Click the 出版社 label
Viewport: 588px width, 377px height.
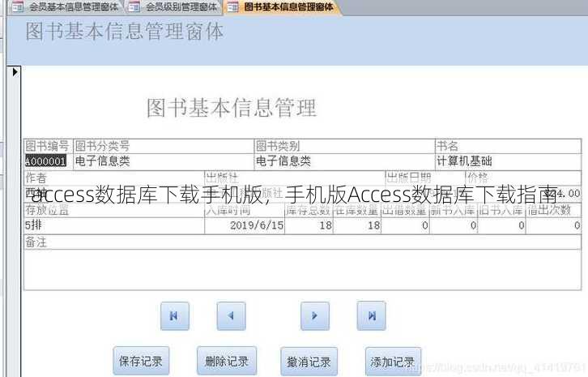223,178
